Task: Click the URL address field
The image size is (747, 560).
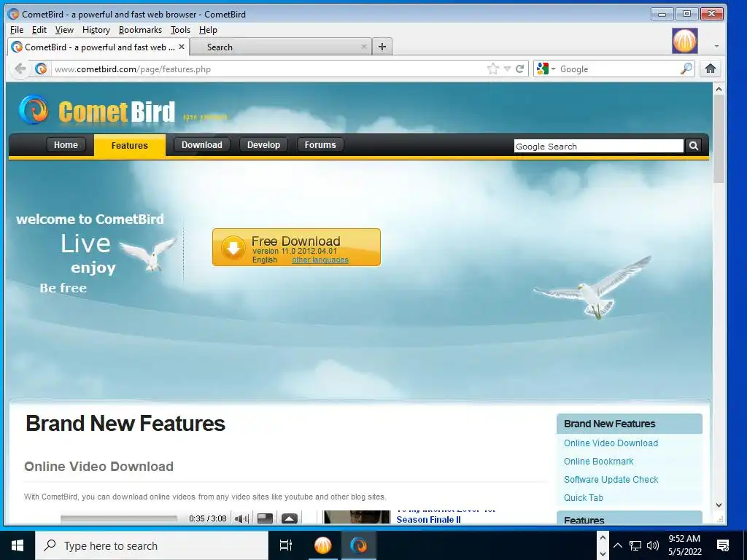Action: pyautogui.click(x=269, y=69)
